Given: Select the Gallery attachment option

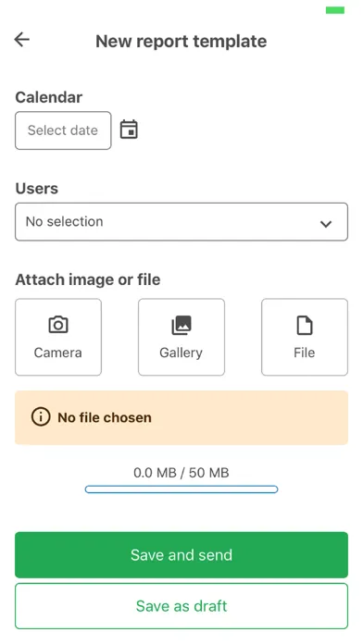Looking at the screenshot, I should [x=181, y=337].
